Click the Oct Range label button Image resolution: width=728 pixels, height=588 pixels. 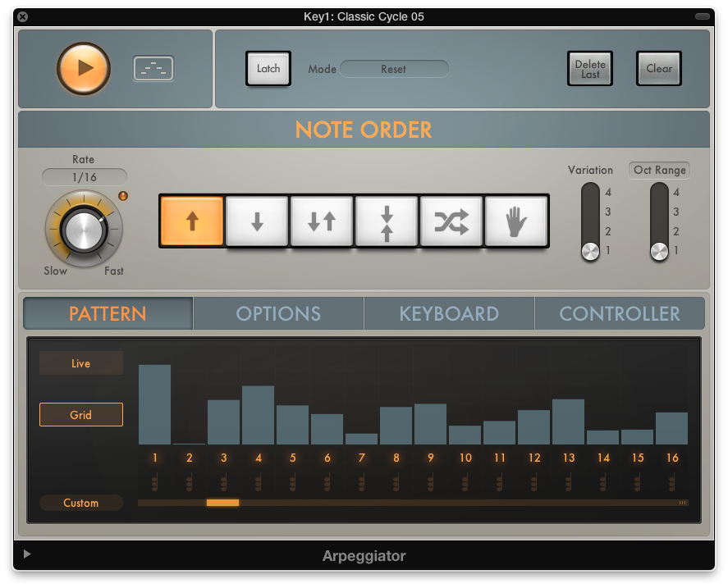click(659, 171)
